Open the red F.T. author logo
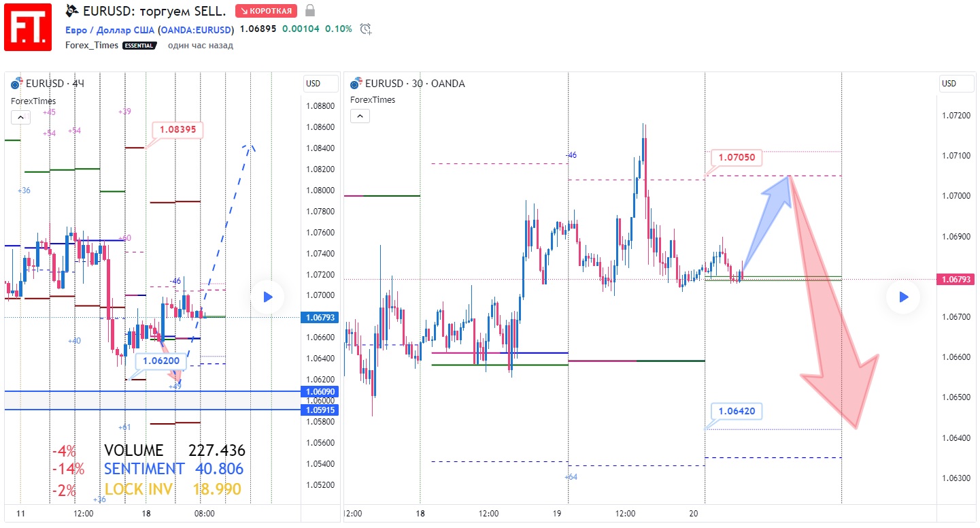The height and width of the screenshot is (528, 980). pyautogui.click(x=28, y=27)
